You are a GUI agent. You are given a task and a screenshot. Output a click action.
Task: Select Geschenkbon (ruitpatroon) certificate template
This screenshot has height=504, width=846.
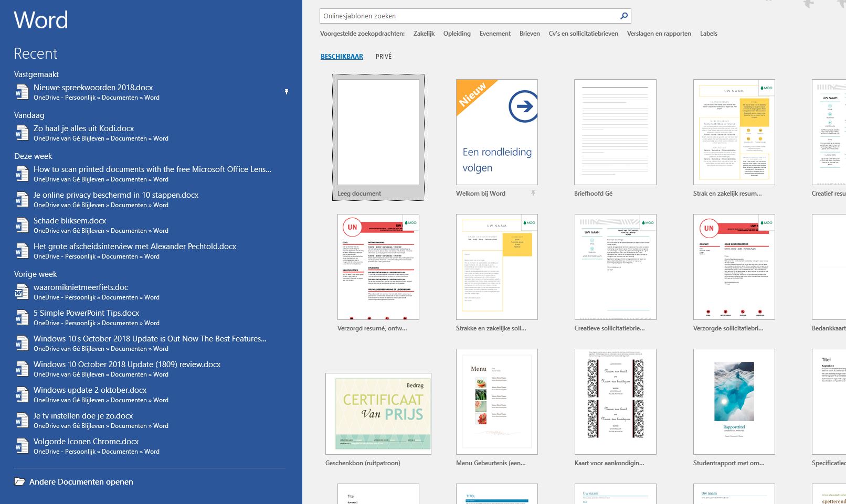point(378,414)
